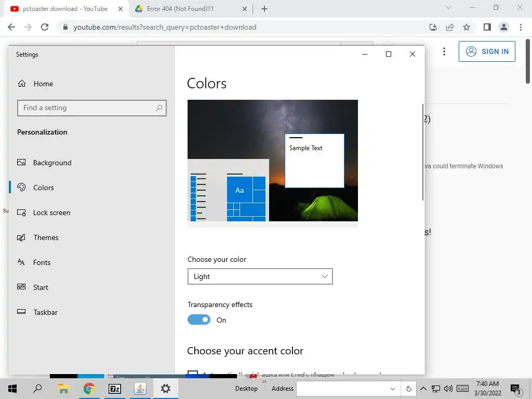Expand the Choose your color dropdown

click(260, 276)
